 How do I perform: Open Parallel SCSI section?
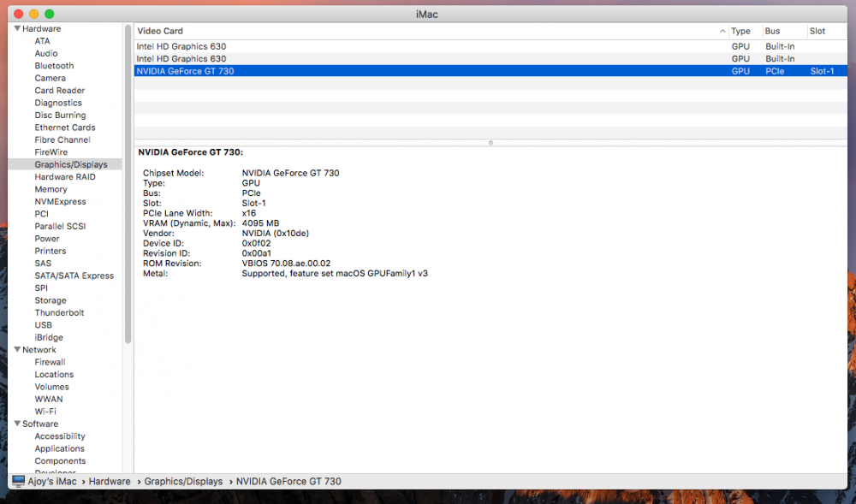(x=60, y=227)
